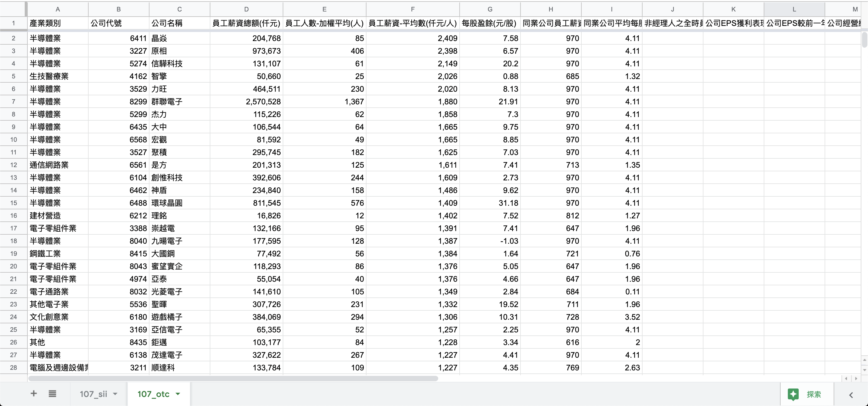Click peer EPS cell 3.52
Viewport: 868px width, 406px height.
(612, 317)
